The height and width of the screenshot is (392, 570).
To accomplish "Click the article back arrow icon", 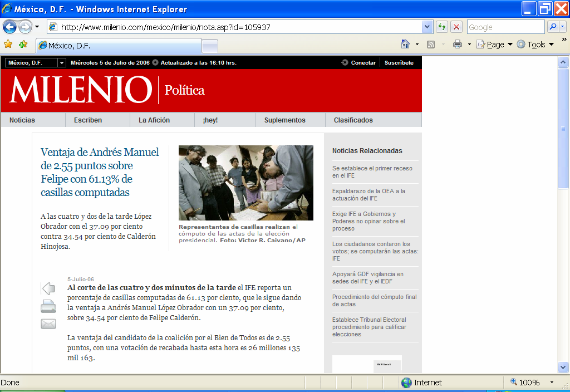I will [48, 289].
